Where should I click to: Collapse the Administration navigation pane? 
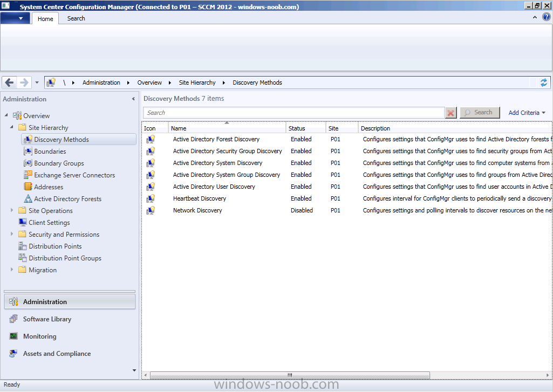tap(133, 99)
